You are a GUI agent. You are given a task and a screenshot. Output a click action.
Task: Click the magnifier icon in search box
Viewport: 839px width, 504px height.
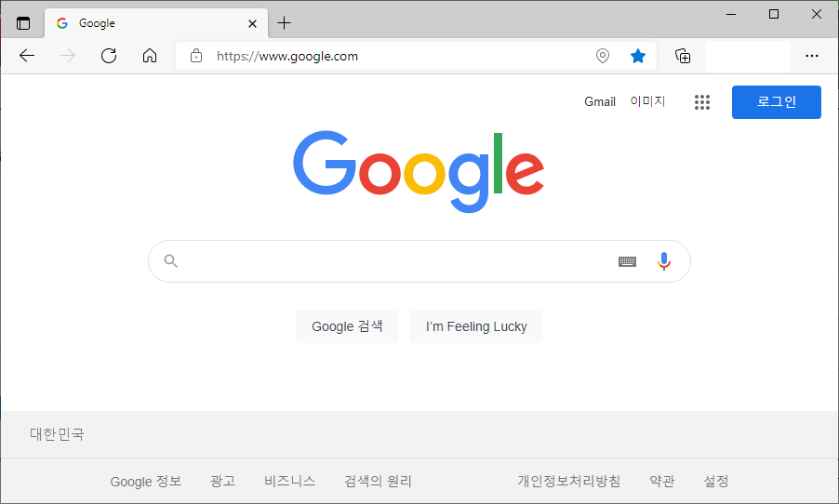171,261
